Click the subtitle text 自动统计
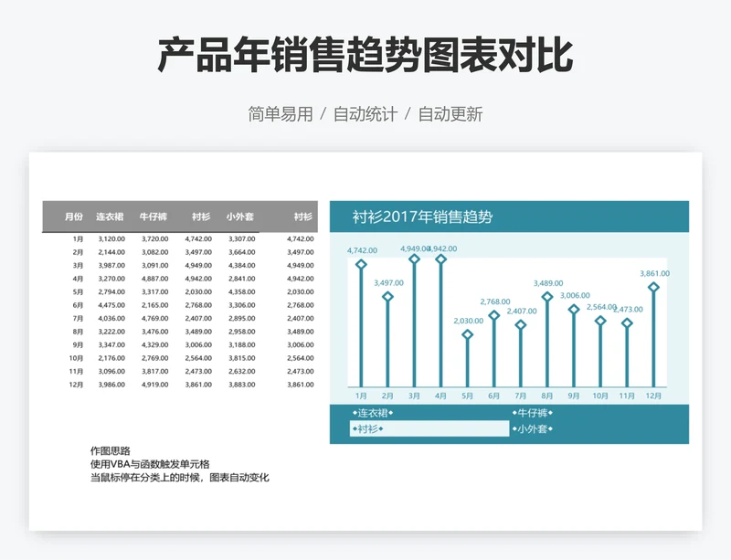The image size is (731, 560). click(x=365, y=114)
